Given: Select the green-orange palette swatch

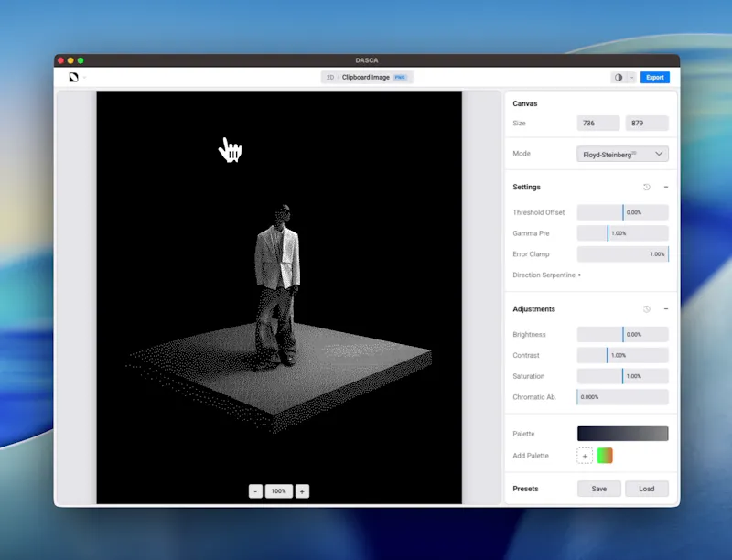Looking at the screenshot, I should (605, 456).
